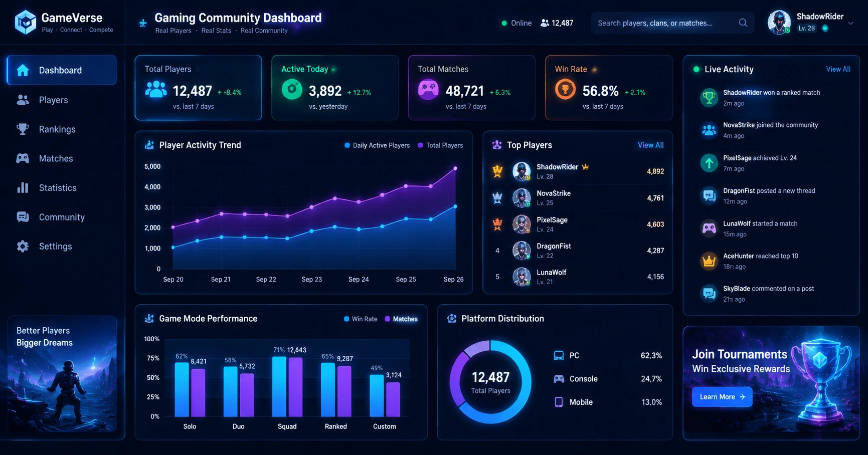Click the Squad win rate bar labeled 71%
The image size is (868, 455).
tap(279, 386)
